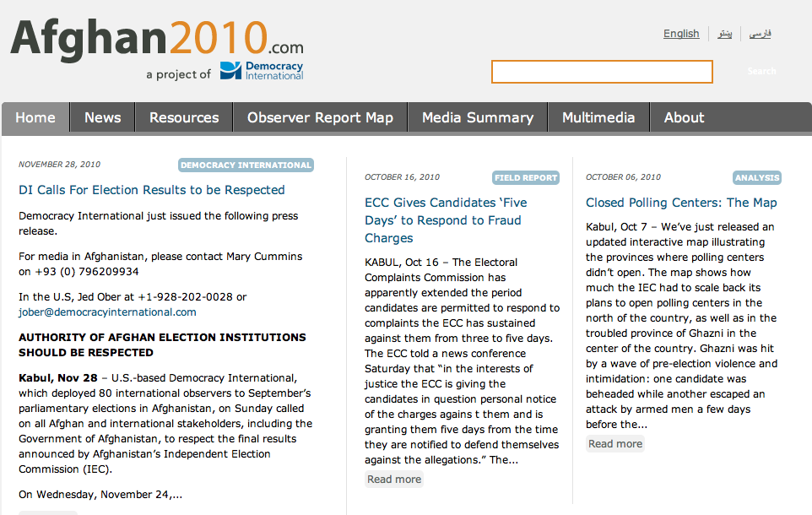This screenshot has height=515, width=812.
Task: Click the 'November 28, 2010' date text
Action: 60,165
